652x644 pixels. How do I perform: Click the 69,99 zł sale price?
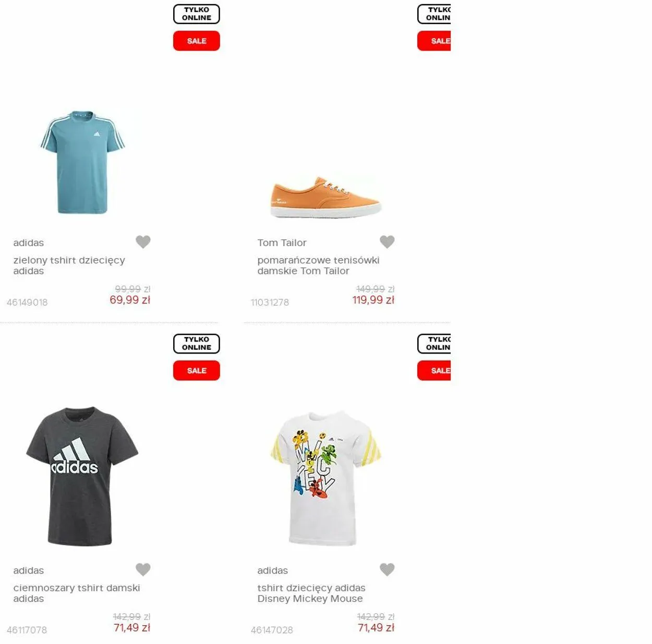coord(130,300)
